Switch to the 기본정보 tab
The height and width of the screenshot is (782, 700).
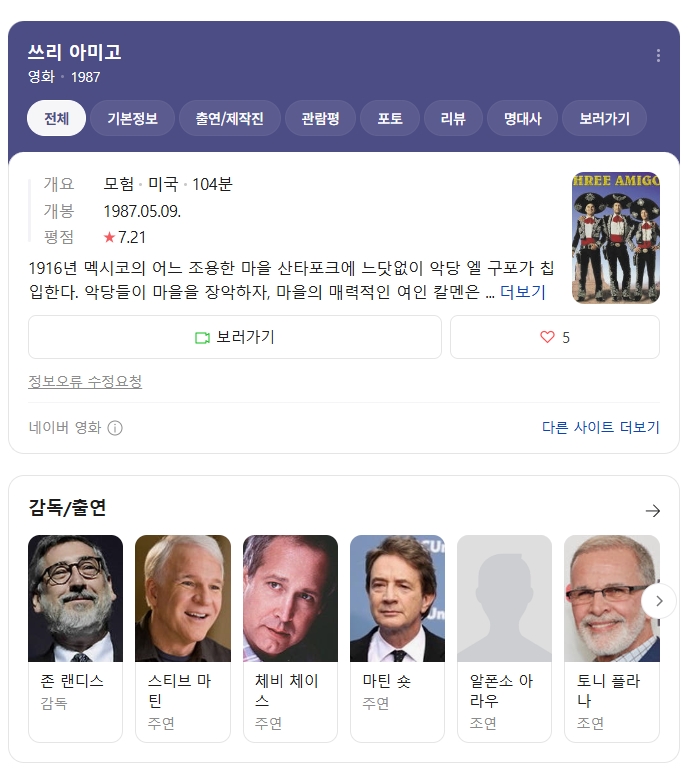[x=132, y=118]
